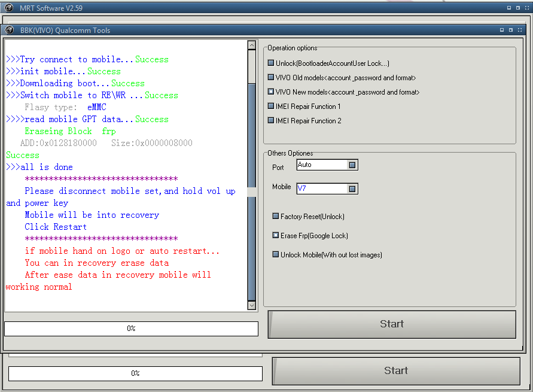This screenshot has height=392, width=533.
Task: Click 'You can in recovery erase data' line
Action: [x=96, y=263]
